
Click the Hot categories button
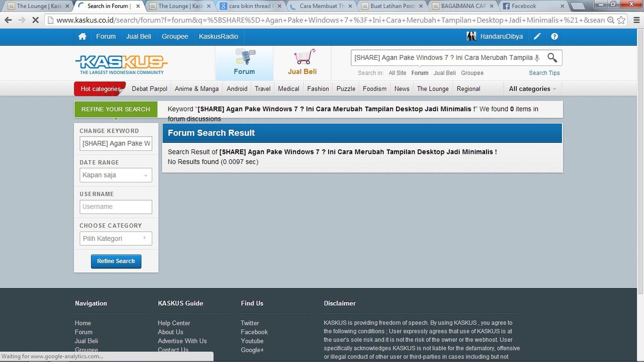100,88
